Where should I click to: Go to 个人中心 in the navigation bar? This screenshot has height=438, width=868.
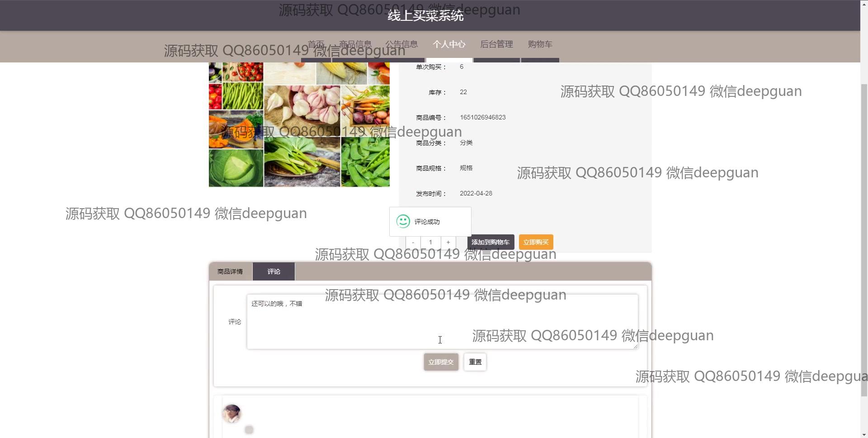tap(449, 44)
